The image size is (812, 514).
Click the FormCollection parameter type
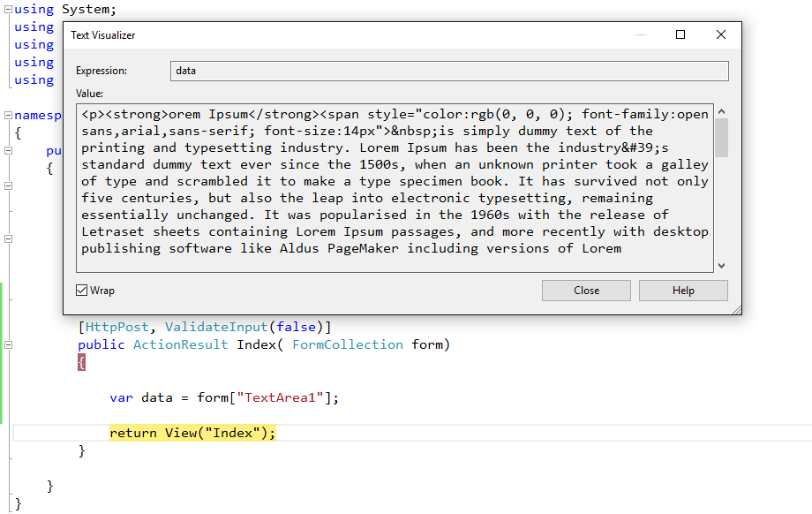pos(348,344)
